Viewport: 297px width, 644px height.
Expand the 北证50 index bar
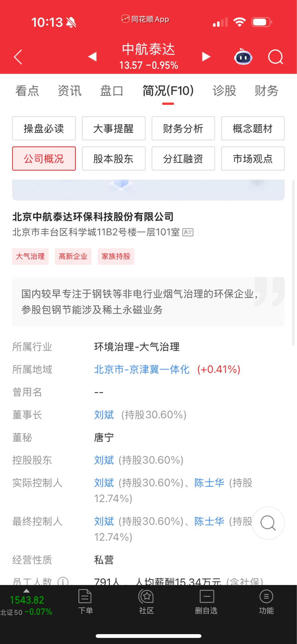point(26,602)
